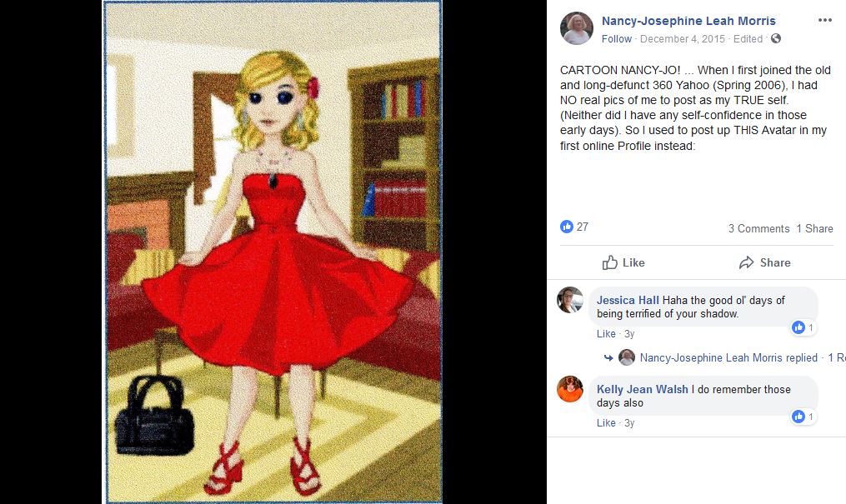This screenshot has width=846, height=504.
Task: Click Nancy-Josephine's profile picture in post header
Action: click(x=576, y=28)
